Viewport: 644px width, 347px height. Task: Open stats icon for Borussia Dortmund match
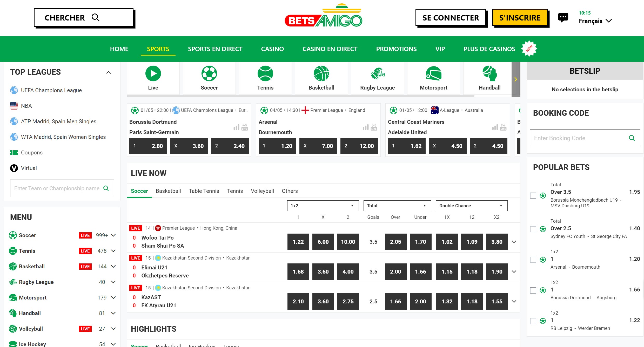point(236,127)
